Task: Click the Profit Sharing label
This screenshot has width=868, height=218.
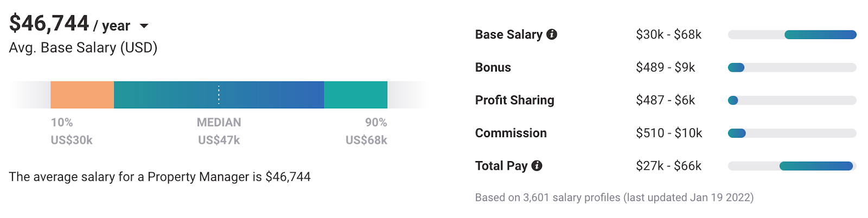Action: click(x=514, y=100)
